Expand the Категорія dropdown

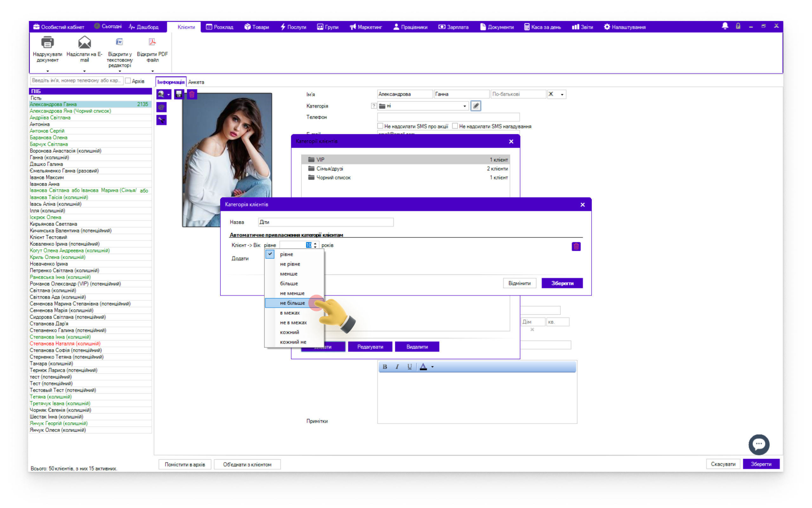click(x=464, y=106)
